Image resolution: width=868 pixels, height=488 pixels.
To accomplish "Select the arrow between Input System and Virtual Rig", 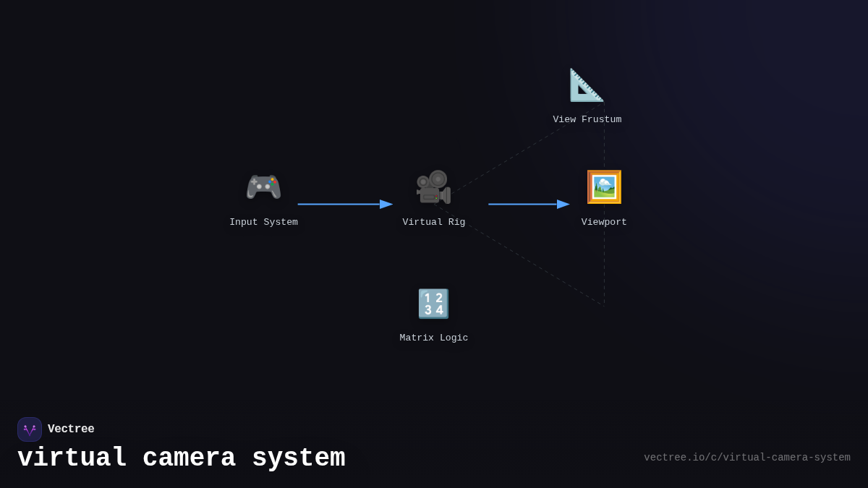I will point(344,204).
